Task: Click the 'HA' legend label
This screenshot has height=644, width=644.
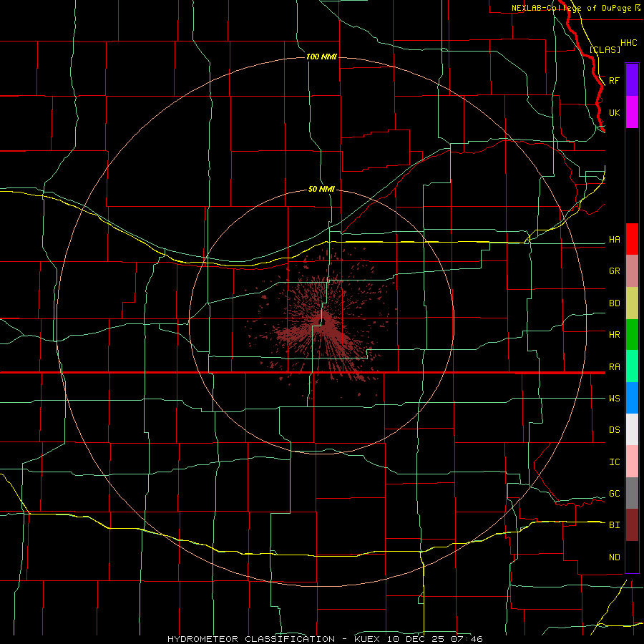Action: pos(614,240)
